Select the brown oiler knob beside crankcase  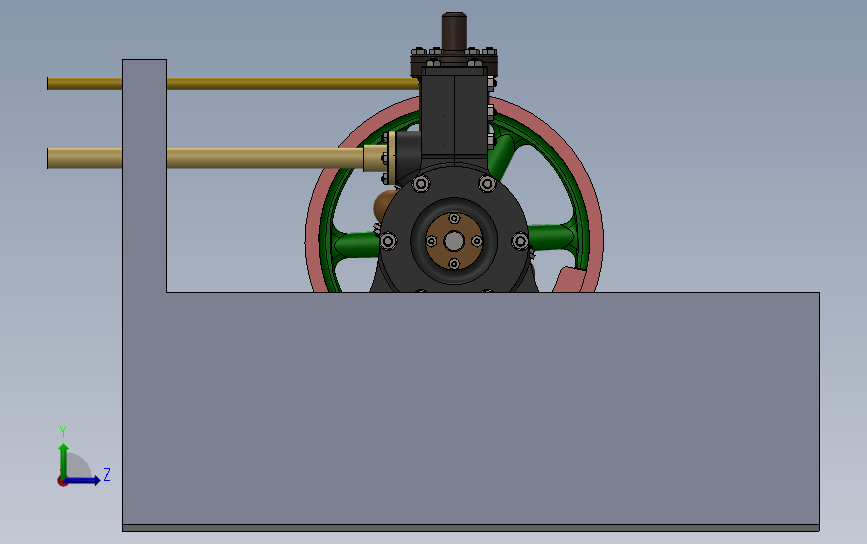click(x=384, y=206)
